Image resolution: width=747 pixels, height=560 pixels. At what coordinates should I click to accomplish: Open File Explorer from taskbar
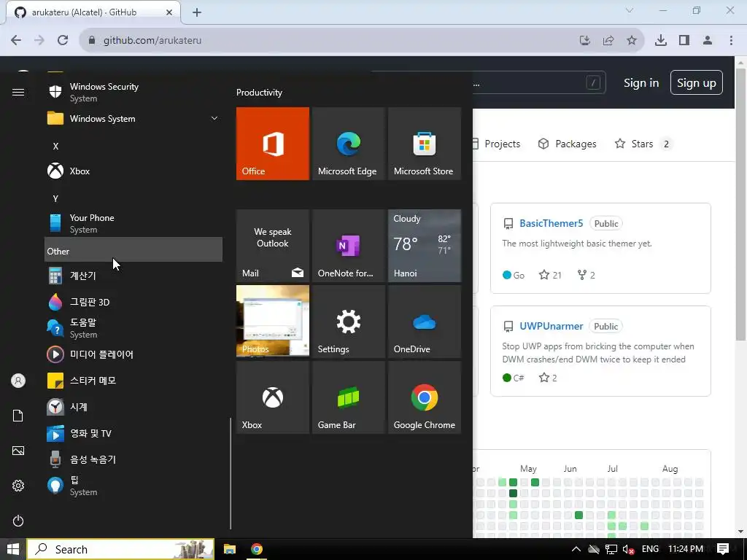tap(230, 549)
